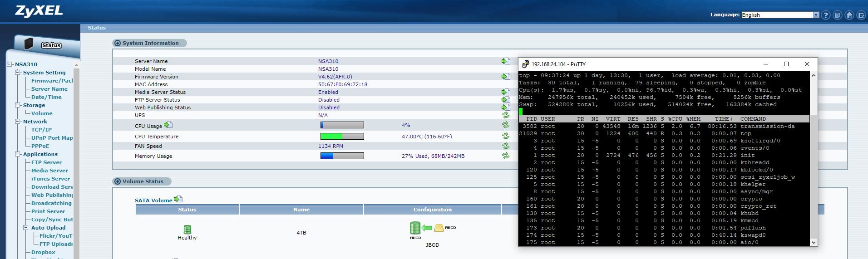Open Volume under Storage
Screen dimensions: 868x259
[42, 113]
